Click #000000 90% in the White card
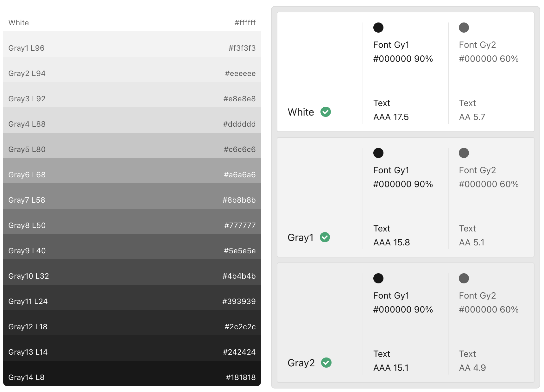The height and width of the screenshot is (392, 544). tap(403, 59)
